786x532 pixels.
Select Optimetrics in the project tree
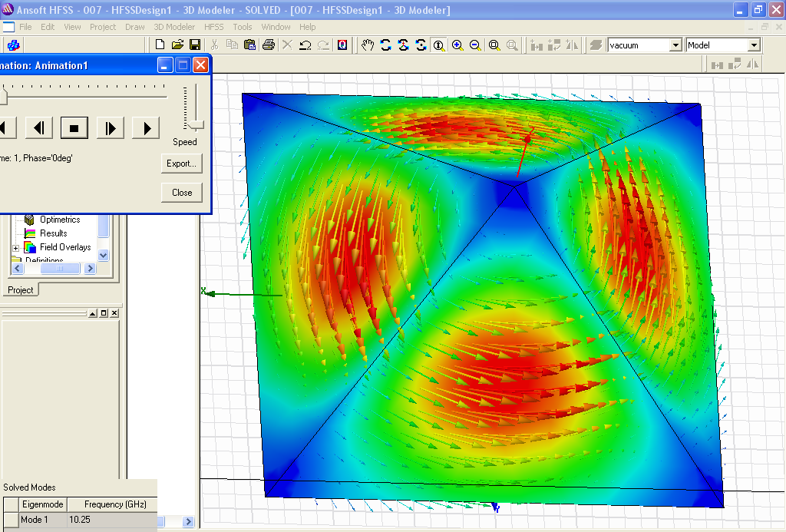point(60,220)
